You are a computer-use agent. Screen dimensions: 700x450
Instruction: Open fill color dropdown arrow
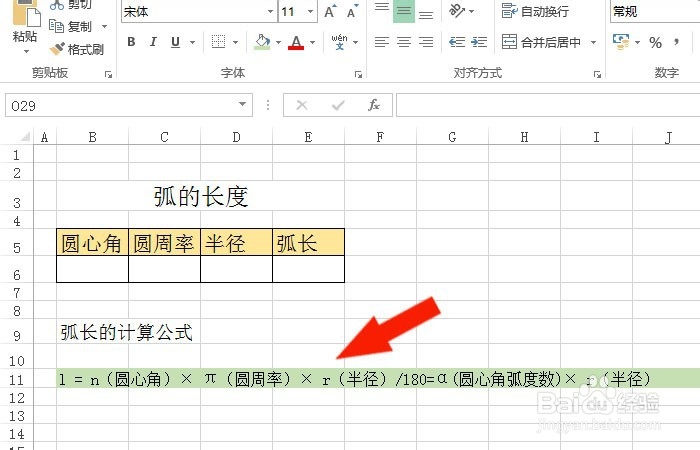(x=279, y=42)
